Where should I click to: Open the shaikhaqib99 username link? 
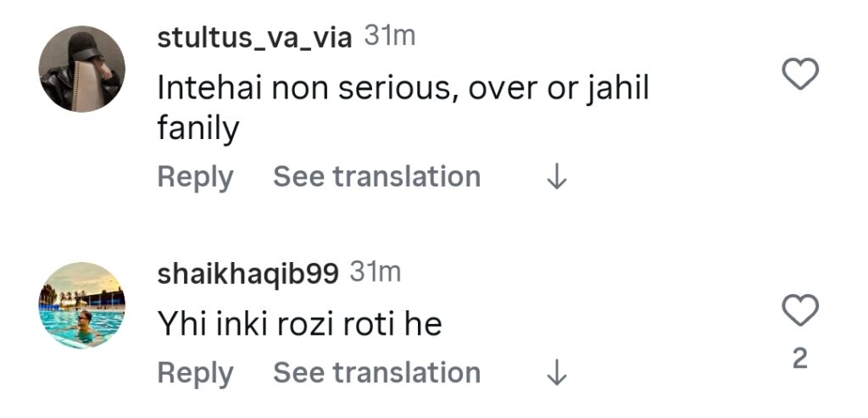(x=248, y=273)
